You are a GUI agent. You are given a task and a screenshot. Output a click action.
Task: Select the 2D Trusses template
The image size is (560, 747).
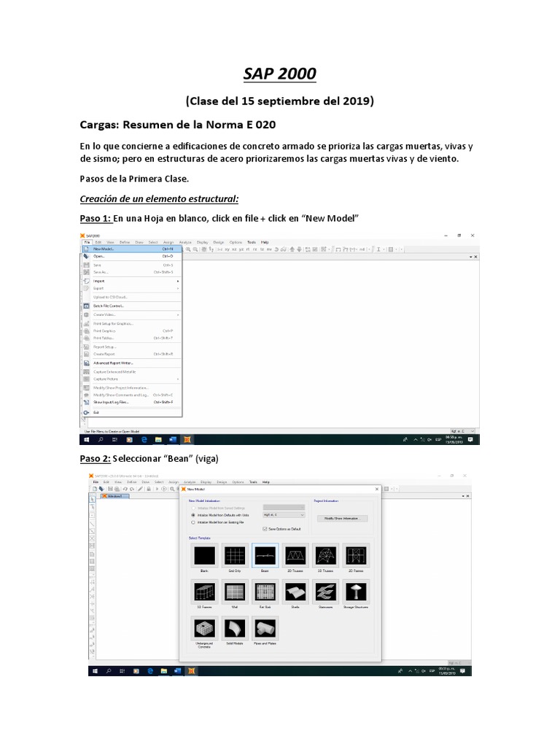coord(295,555)
